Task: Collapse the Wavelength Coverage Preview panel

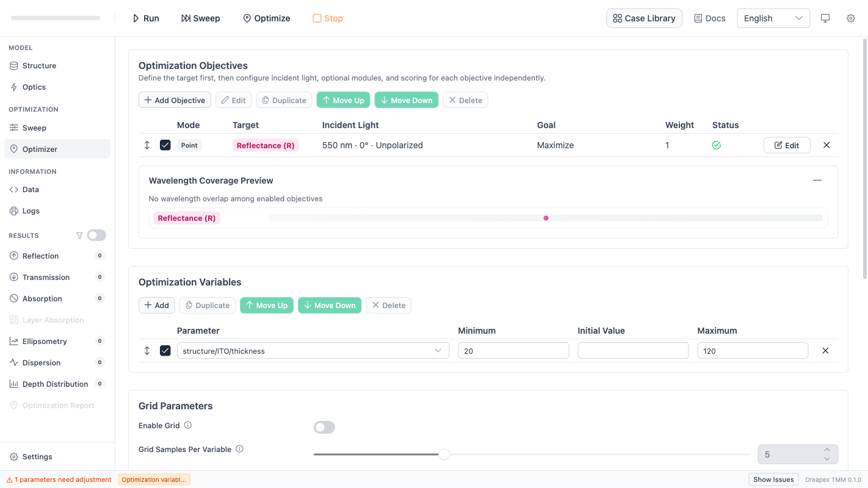Action: click(817, 181)
